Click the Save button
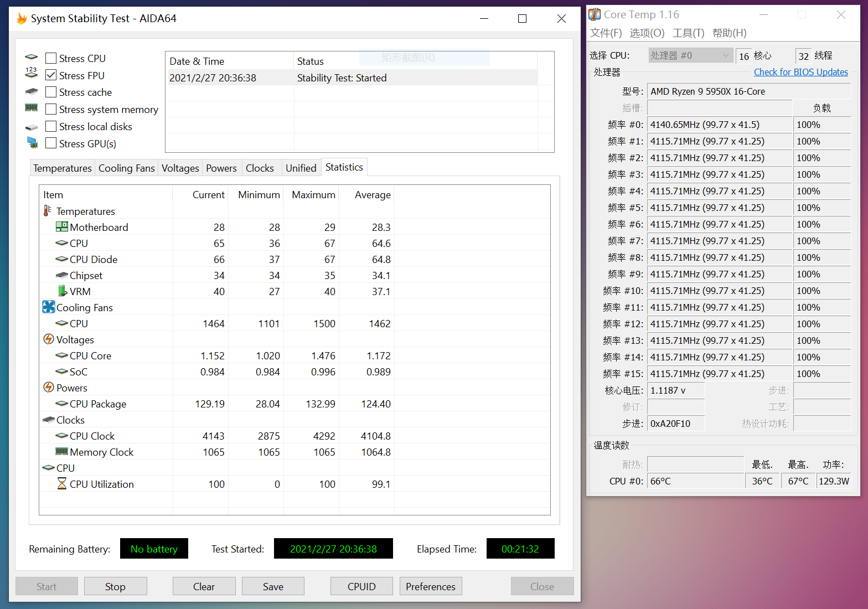868x609 pixels. 273,586
